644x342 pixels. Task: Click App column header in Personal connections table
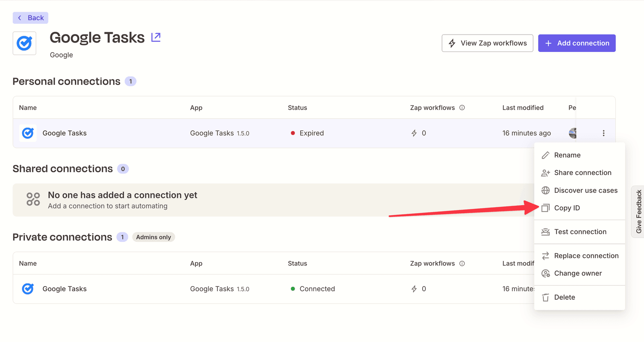[196, 107]
